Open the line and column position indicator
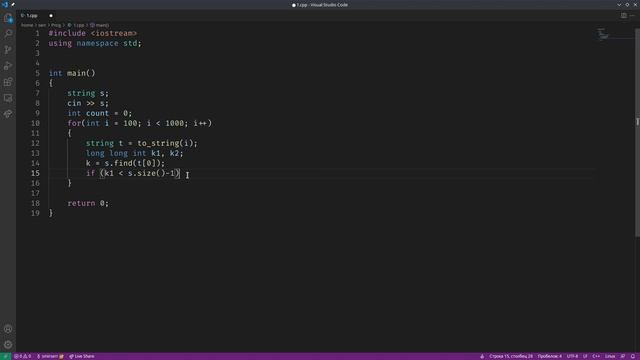The image size is (640, 360). point(511,356)
